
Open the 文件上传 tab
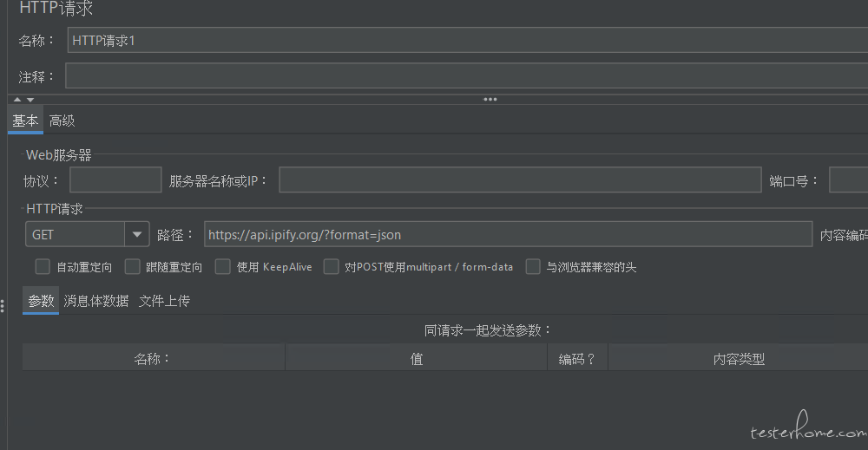pyautogui.click(x=164, y=301)
